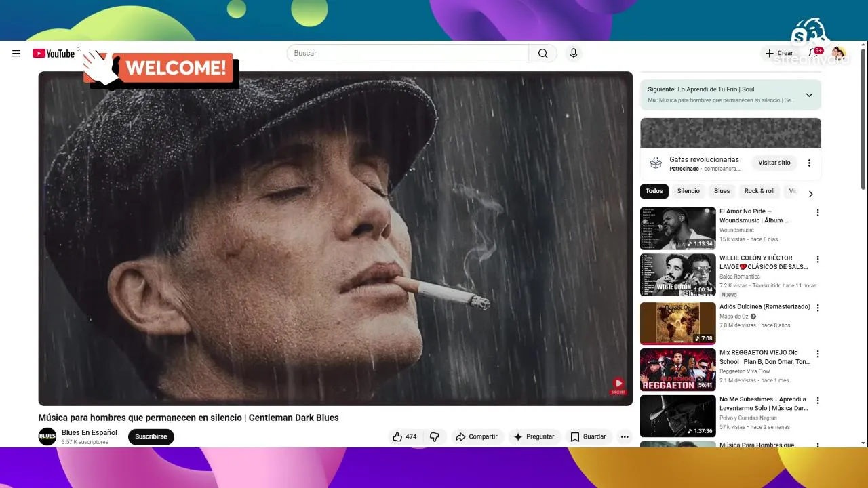Screen dimensions: 868x488
Task: Click 'Salsa Romantica' channel name
Action: 740,277
